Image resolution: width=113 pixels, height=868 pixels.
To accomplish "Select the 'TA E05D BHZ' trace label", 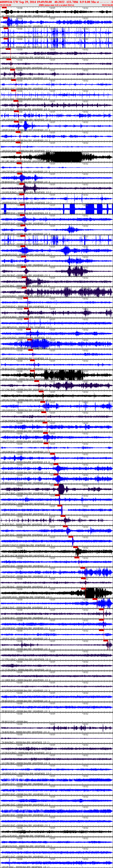I will [8, 618].
